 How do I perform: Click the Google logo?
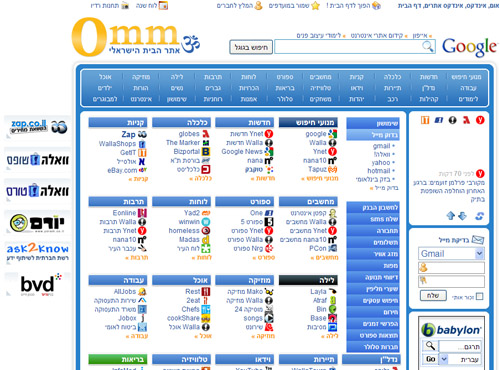pos(469,47)
